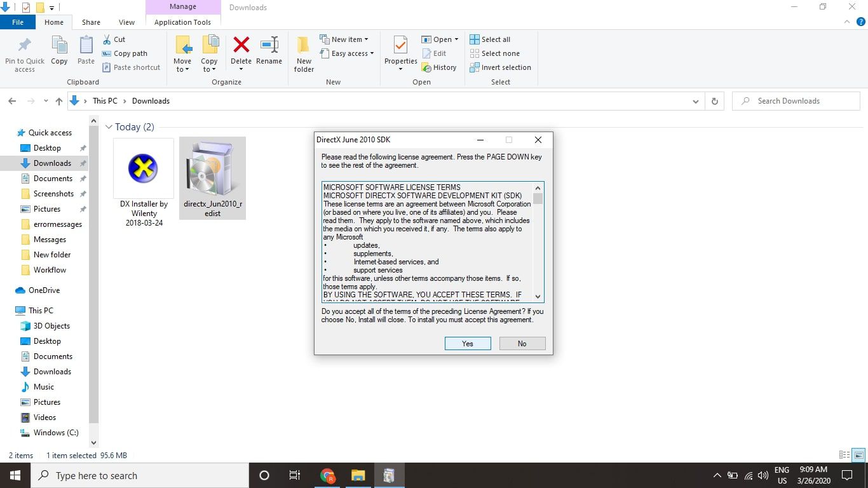Open the Share ribbon tab
The width and height of the screenshot is (868, 488).
(x=91, y=22)
